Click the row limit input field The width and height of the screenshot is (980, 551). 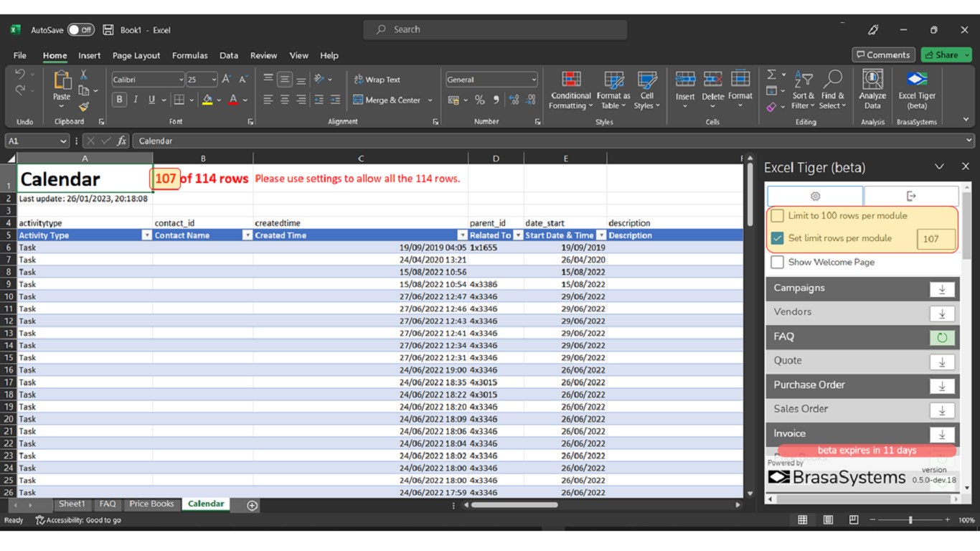pos(935,239)
